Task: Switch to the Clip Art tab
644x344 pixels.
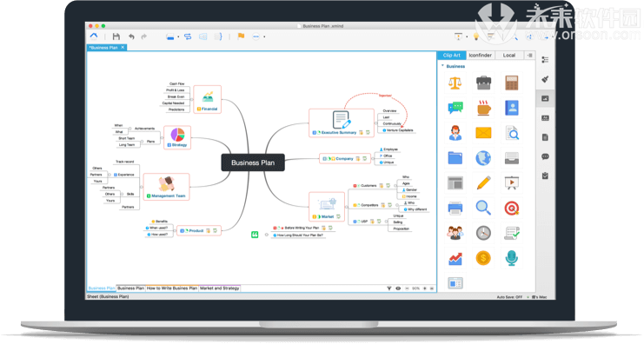Action: click(451, 55)
